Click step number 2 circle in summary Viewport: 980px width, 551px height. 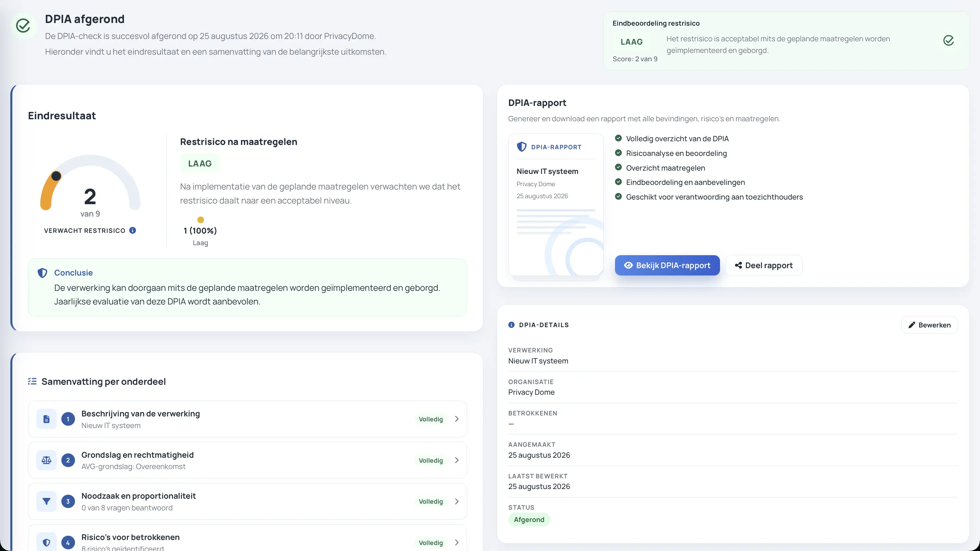pos(68,460)
